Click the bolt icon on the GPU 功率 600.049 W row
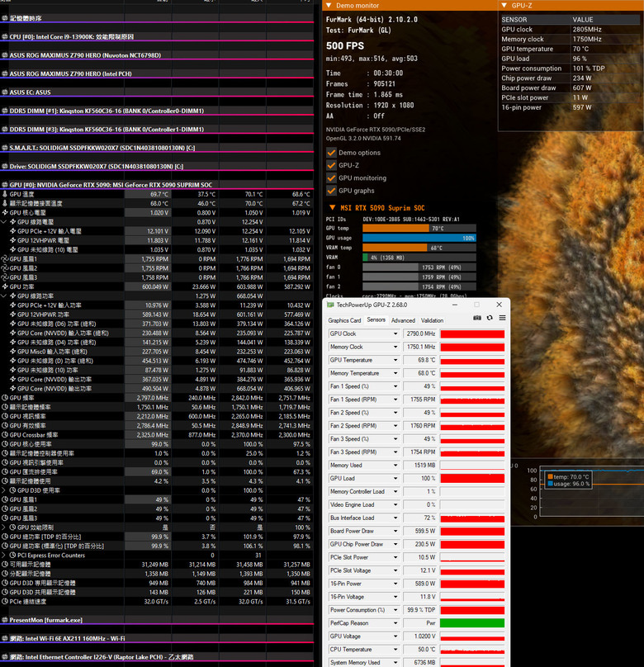644x667 pixels. 5,286
